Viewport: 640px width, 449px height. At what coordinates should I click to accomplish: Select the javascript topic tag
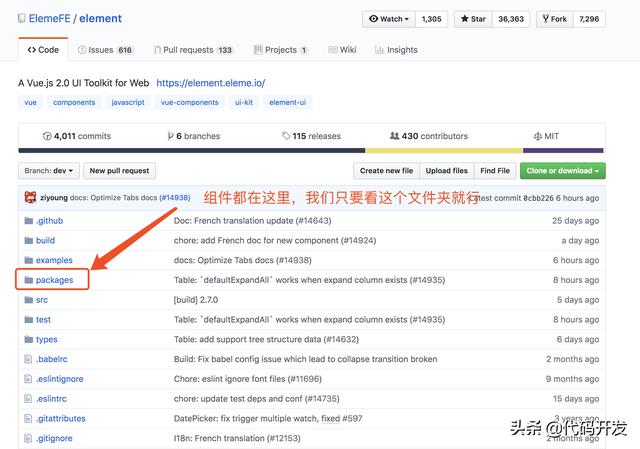click(x=128, y=102)
